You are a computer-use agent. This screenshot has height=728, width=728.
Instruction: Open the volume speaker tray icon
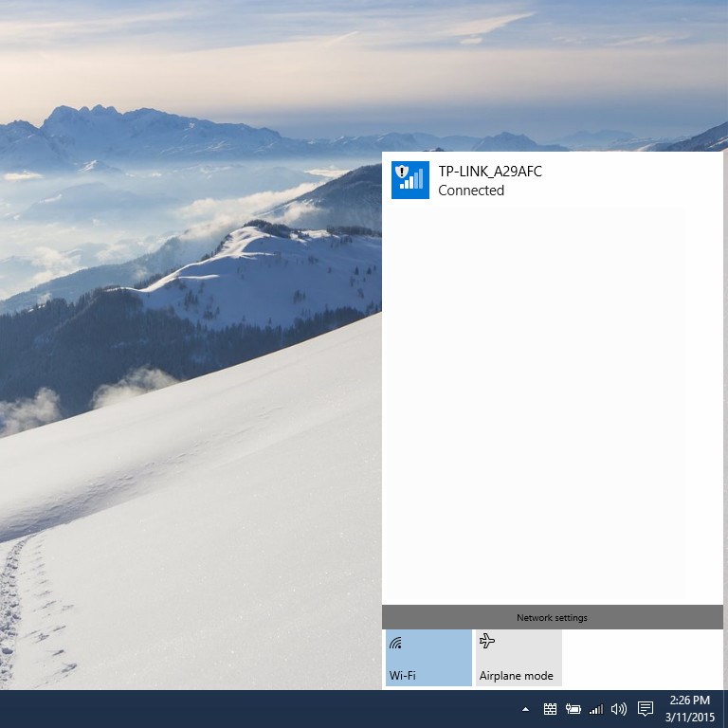pos(619,709)
